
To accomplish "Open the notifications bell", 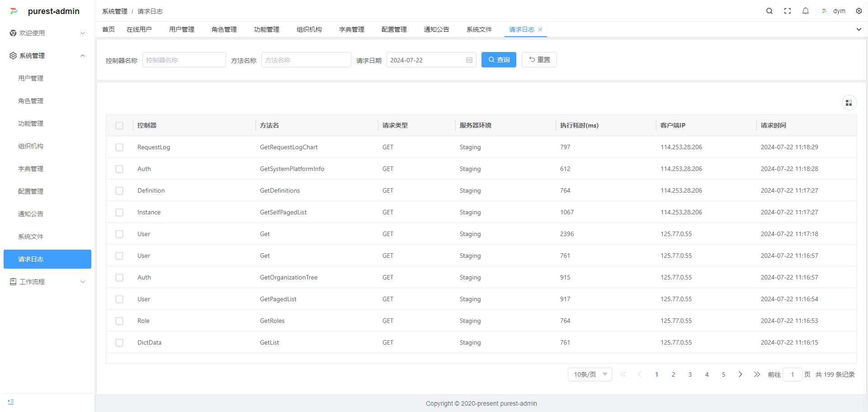I will pos(806,11).
